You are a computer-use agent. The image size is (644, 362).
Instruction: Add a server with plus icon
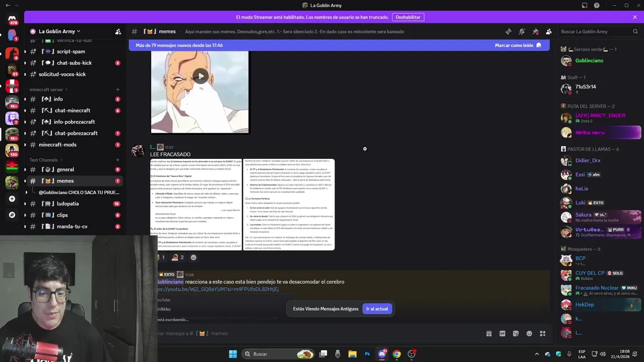[12, 199]
